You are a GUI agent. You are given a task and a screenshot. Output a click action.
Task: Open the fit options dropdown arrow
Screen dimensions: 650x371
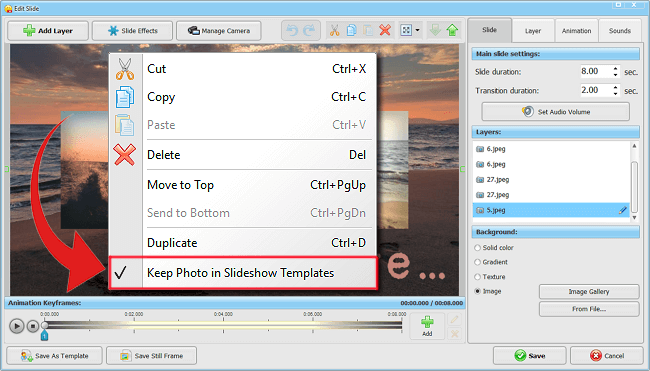[x=417, y=30]
